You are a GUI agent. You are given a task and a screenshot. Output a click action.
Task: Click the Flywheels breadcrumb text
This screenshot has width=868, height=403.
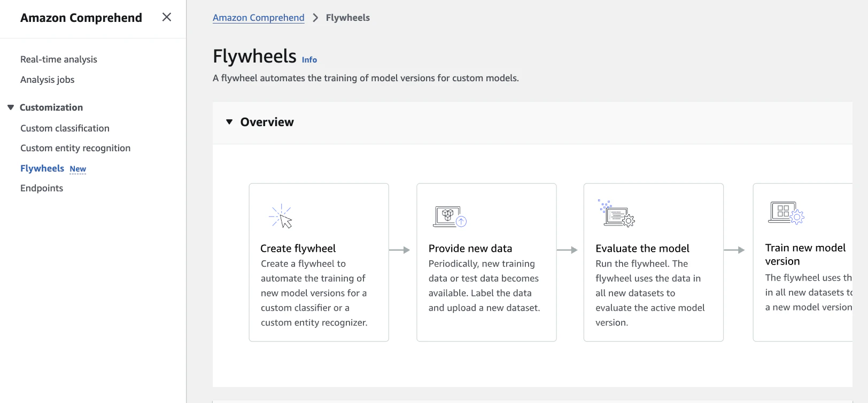(x=348, y=18)
